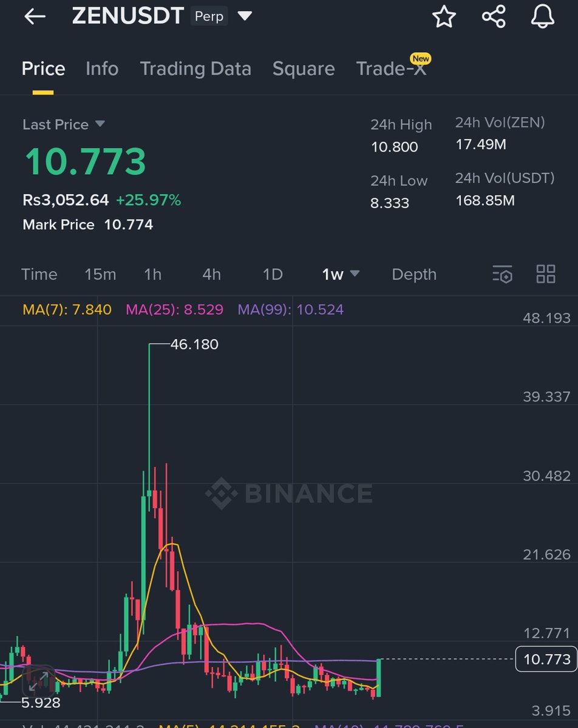The image size is (578, 728).
Task: Tap the 24h Vol(ZEN) 17.49M value
Action: click(x=481, y=144)
